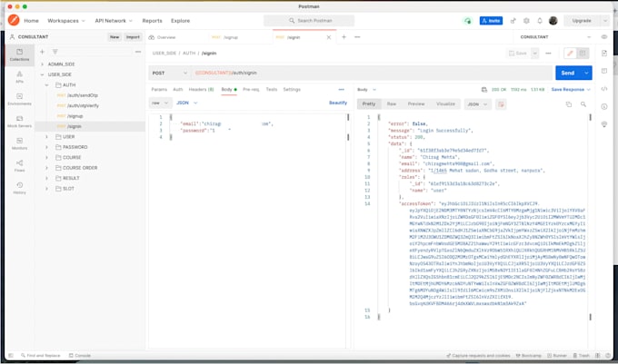Click the network information icon

coord(484,90)
